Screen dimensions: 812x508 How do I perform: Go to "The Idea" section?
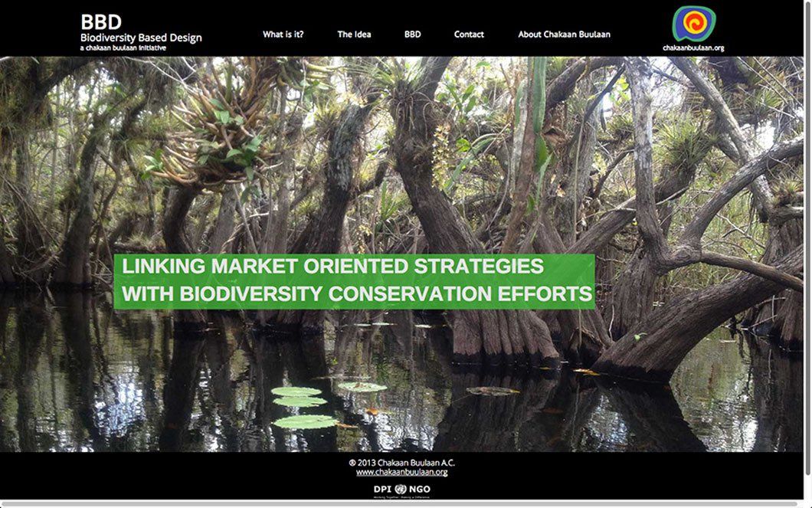click(x=354, y=34)
